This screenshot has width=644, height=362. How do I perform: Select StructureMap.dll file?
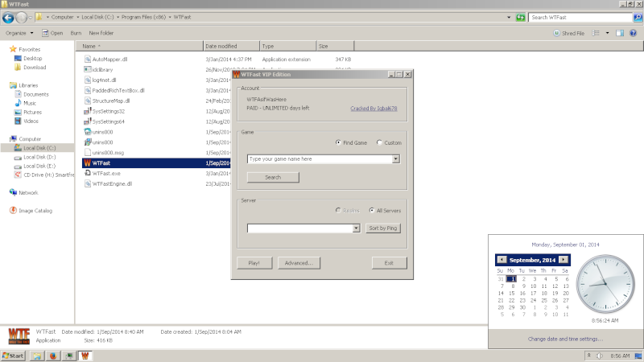[x=110, y=101]
